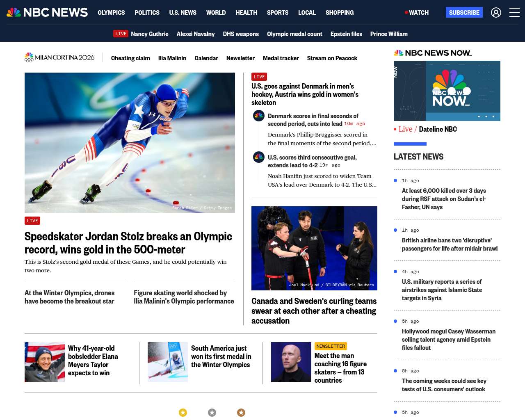Click the Milan Cortina 2026 Olympics logo

point(59,58)
